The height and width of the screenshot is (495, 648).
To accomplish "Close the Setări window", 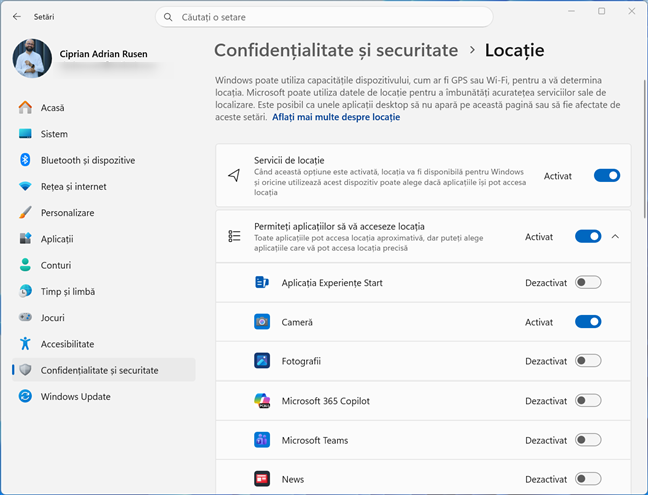I will [x=631, y=11].
